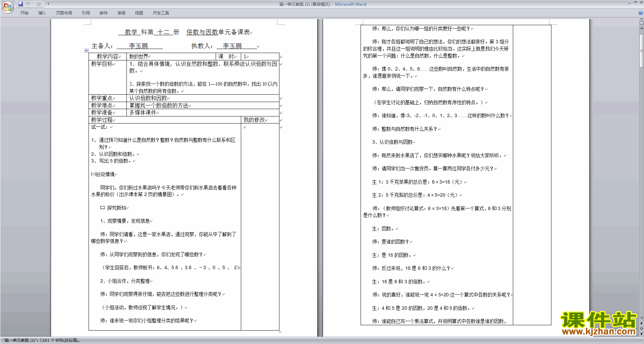
Task: Open the 页面布局 ribbon tab
Action: 64,13
